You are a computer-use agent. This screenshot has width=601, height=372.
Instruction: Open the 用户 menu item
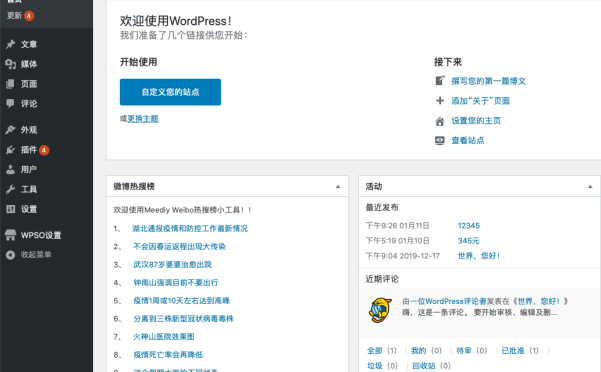coord(29,169)
